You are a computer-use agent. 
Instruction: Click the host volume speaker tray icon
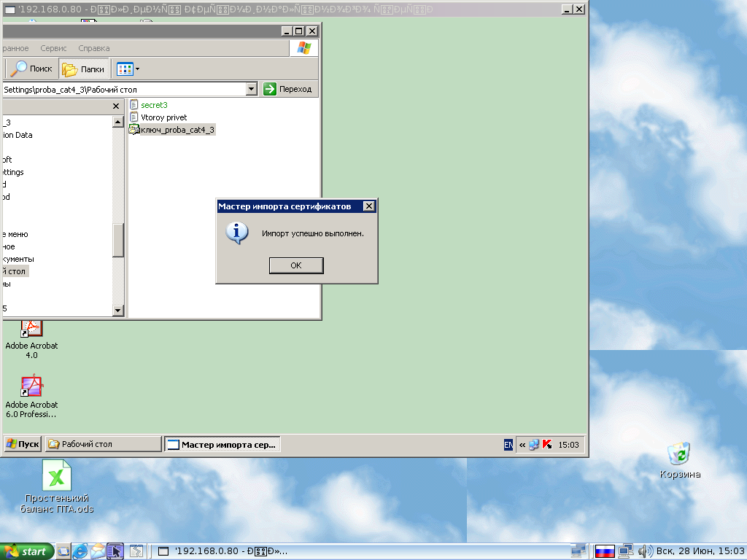pyautogui.click(x=645, y=551)
